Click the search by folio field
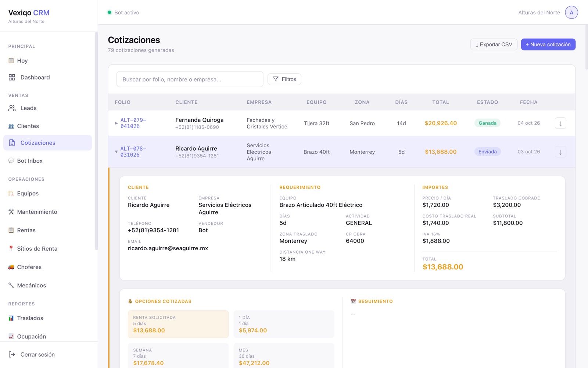Viewport: 588px width, 368px height. (x=190, y=79)
